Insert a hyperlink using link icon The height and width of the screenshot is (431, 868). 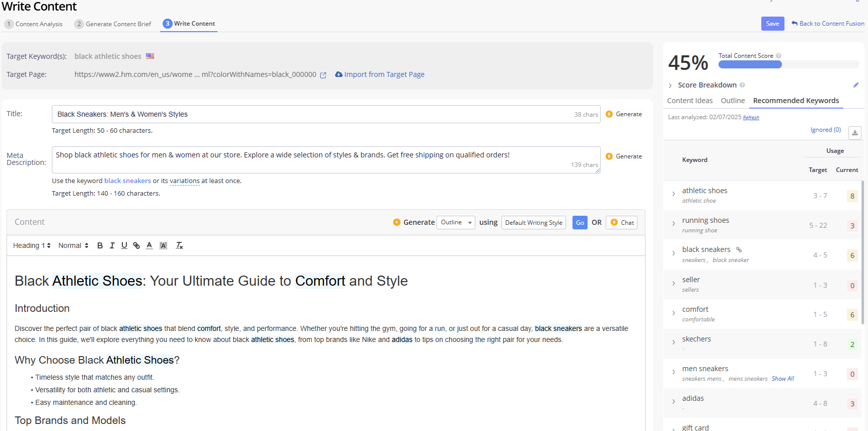[x=136, y=245]
